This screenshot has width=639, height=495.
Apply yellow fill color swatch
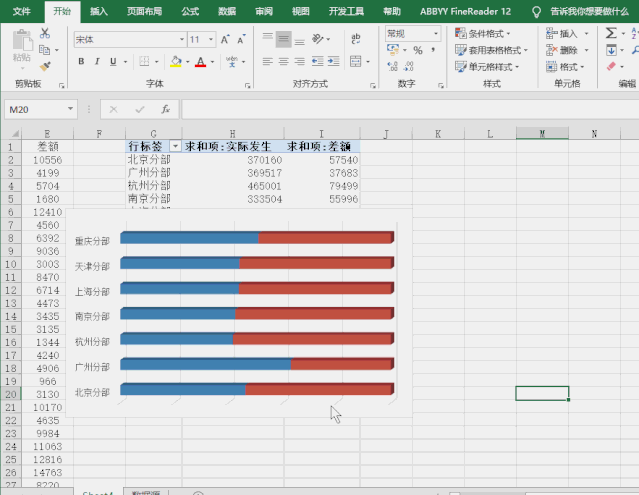click(x=176, y=62)
